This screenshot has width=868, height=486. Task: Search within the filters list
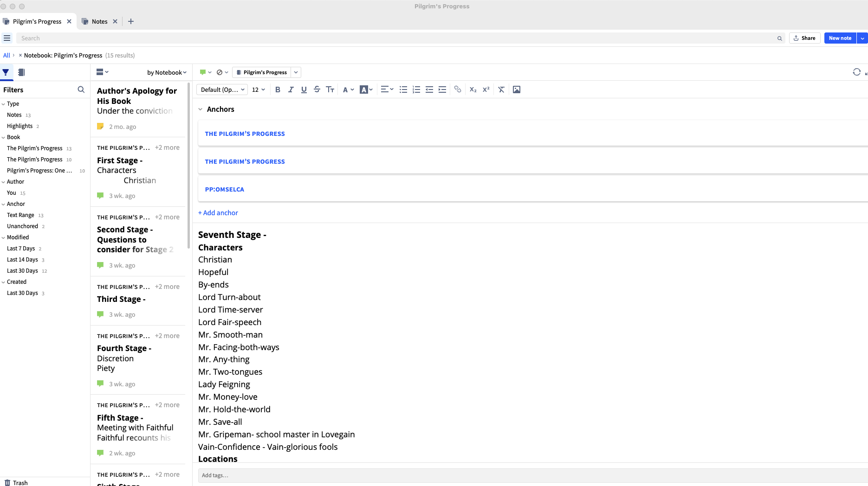coord(81,90)
